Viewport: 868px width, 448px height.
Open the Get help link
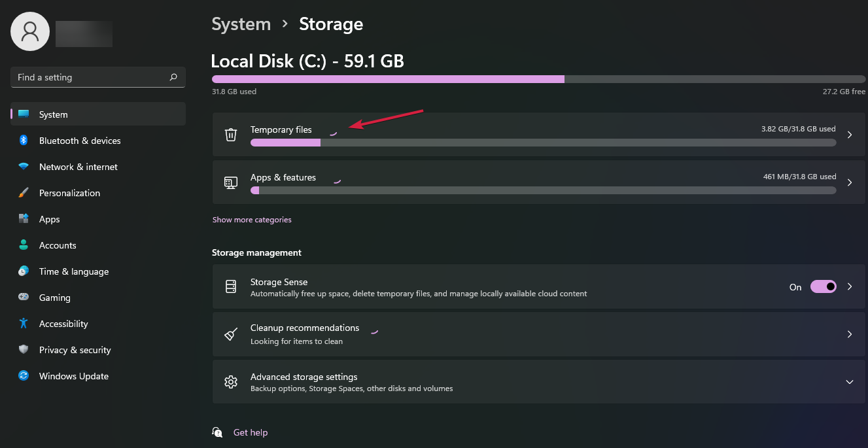(251, 432)
